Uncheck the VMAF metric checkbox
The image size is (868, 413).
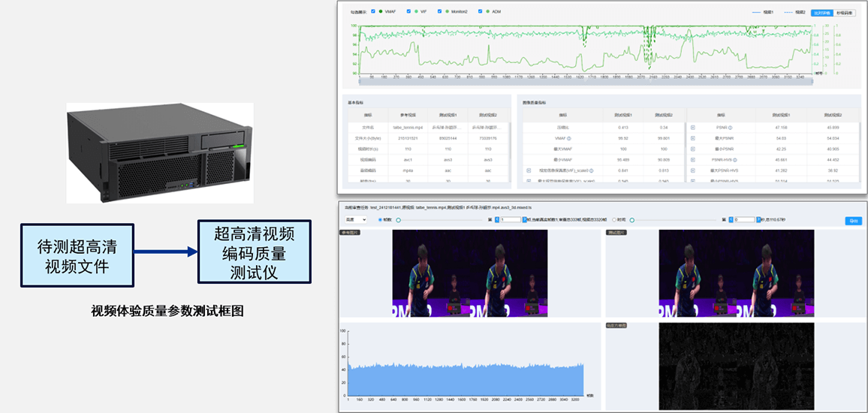coord(373,12)
